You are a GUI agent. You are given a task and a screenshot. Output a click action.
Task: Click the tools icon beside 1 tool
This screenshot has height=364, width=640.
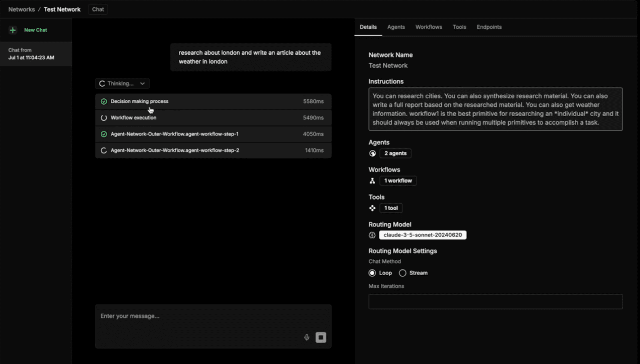(372, 208)
